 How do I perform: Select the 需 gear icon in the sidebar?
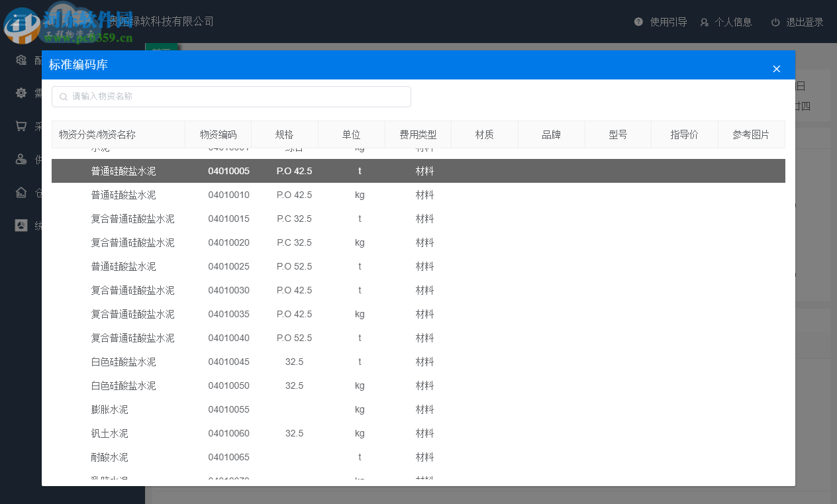[x=21, y=93]
